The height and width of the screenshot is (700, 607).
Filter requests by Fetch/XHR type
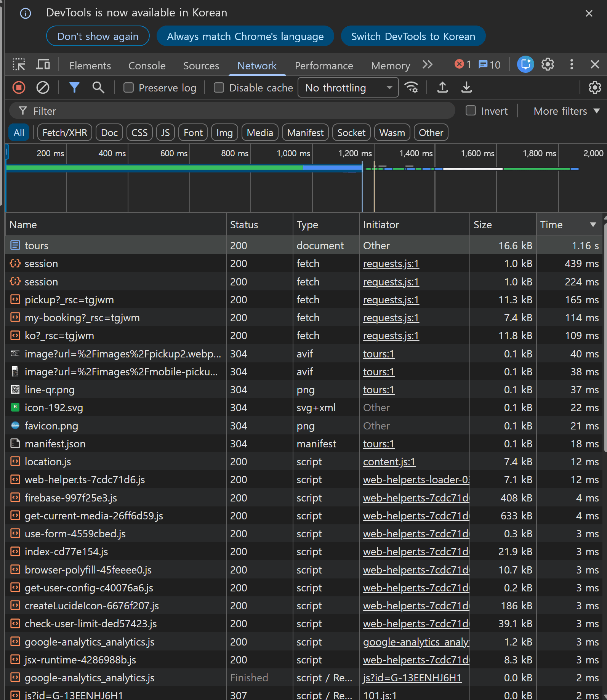pyautogui.click(x=65, y=133)
